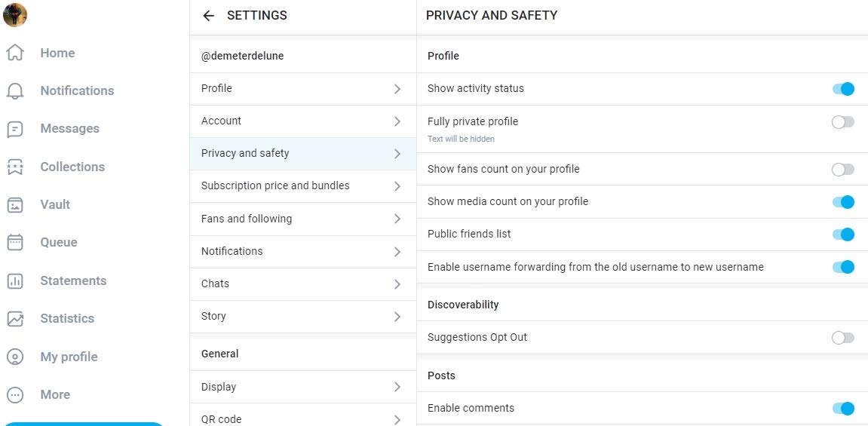Viewport: 868px width, 426px height.
Task: Toggle Suggestions Opt Out switch
Action: tap(843, 338)
